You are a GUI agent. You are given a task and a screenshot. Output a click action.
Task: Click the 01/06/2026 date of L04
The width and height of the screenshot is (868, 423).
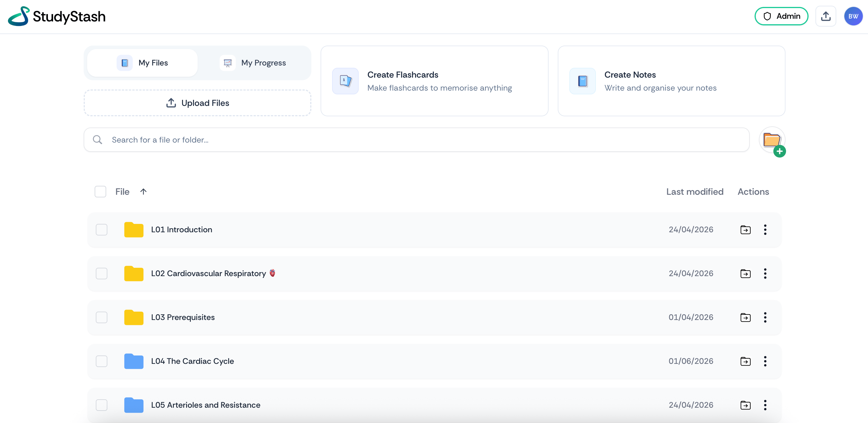click(x=691, y=361)
